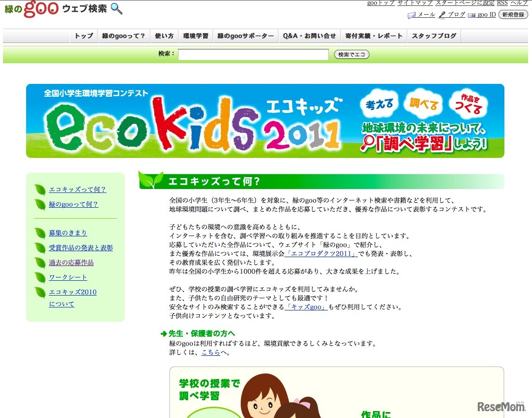Click the ブログ pencil icon
Viewport: 532px width, 418px height.
click(x=442, y=15)
